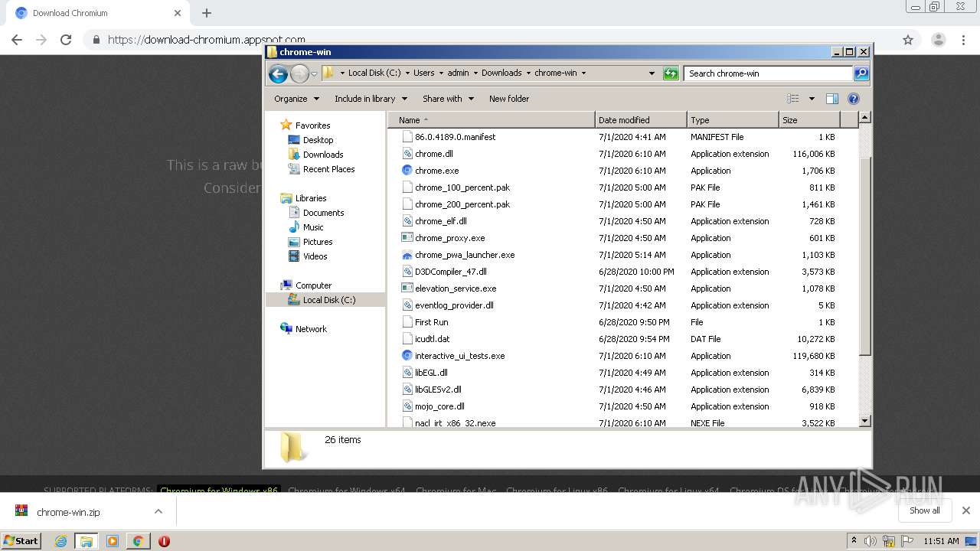Open Internet Explorer from the taskbar

tap(60, 541)
